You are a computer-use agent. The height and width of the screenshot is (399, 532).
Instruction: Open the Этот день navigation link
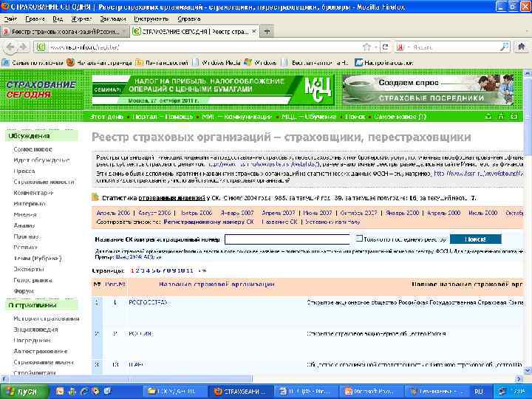tap(106, 117)
